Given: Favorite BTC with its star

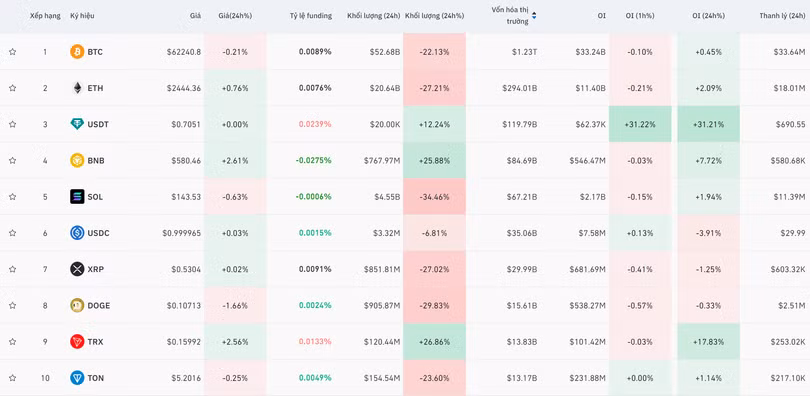Looking at the screenshot, I should click(12, 52).
